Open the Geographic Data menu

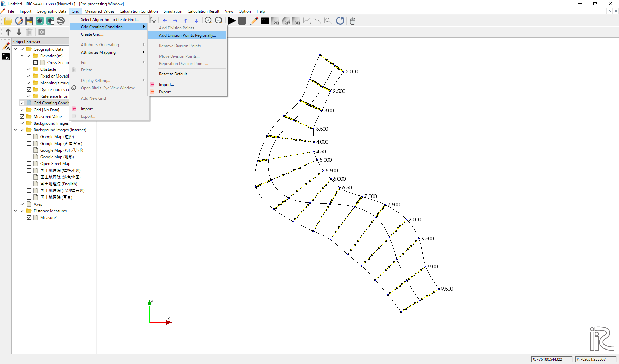click(51, 11)
